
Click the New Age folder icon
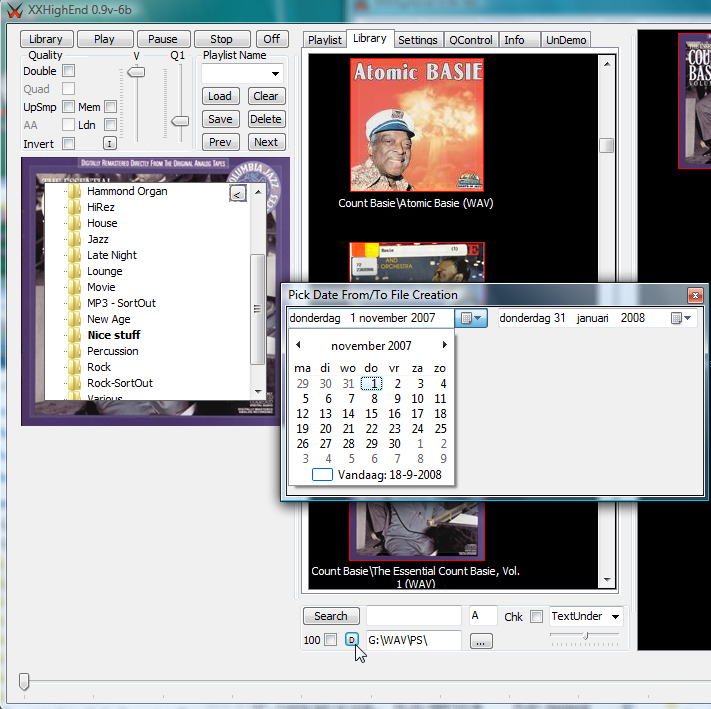(74, 319)
